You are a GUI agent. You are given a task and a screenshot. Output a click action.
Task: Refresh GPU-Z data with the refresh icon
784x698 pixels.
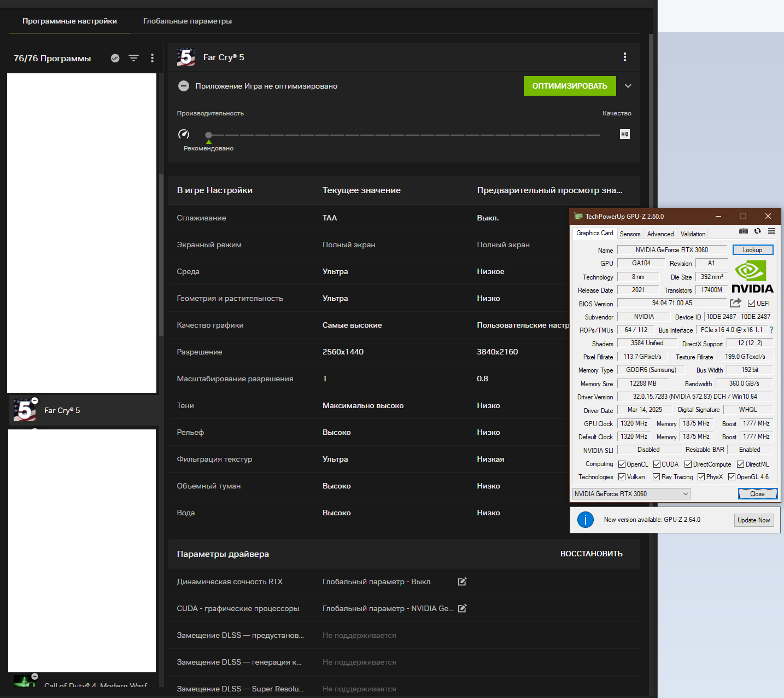757,231
